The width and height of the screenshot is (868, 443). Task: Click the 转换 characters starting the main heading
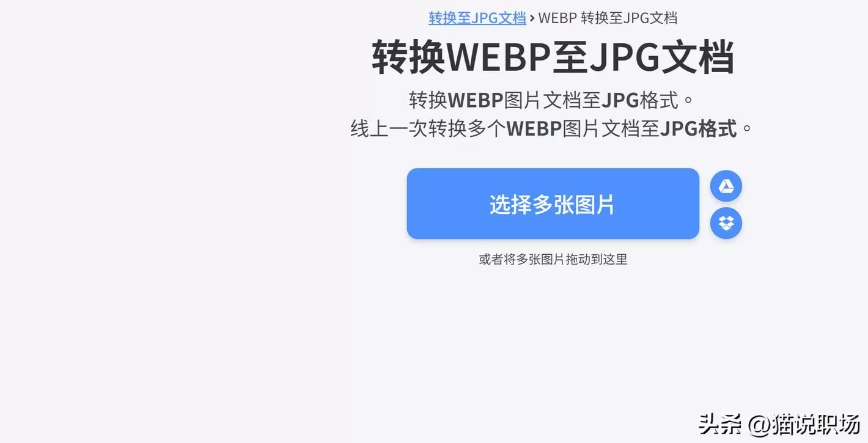pos(409,58)
